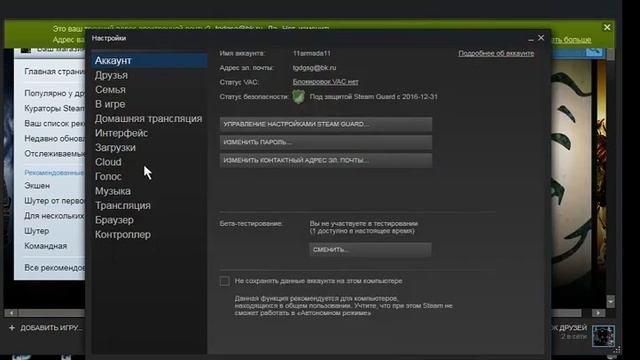Close the Настройки dialog
The width and height of the screenshot is (640, 360).
point(541,38)
